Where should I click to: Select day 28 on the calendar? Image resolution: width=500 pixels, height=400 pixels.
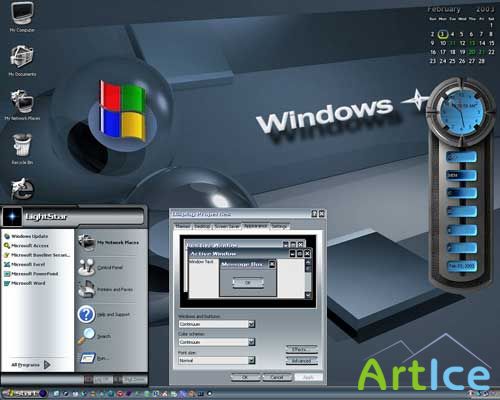pos(481,61)
